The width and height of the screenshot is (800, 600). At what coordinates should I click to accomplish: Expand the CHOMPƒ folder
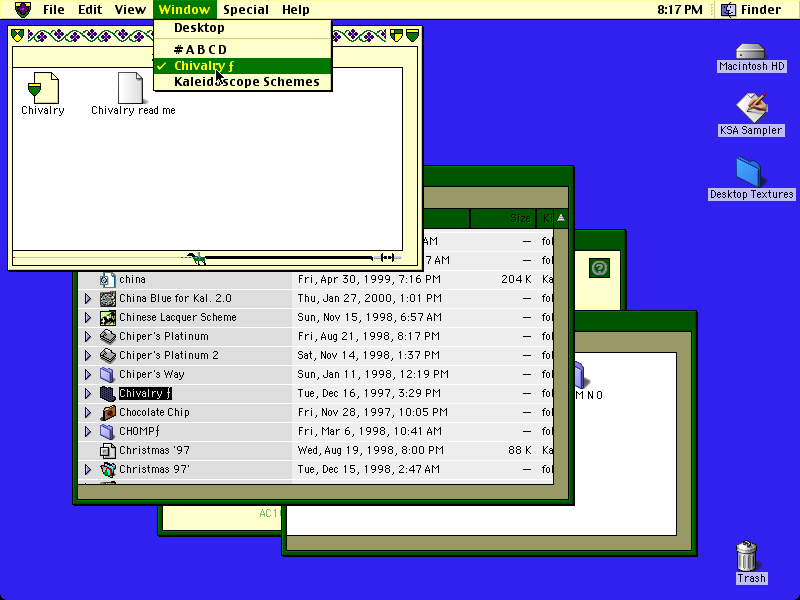[x=88, y=432]
